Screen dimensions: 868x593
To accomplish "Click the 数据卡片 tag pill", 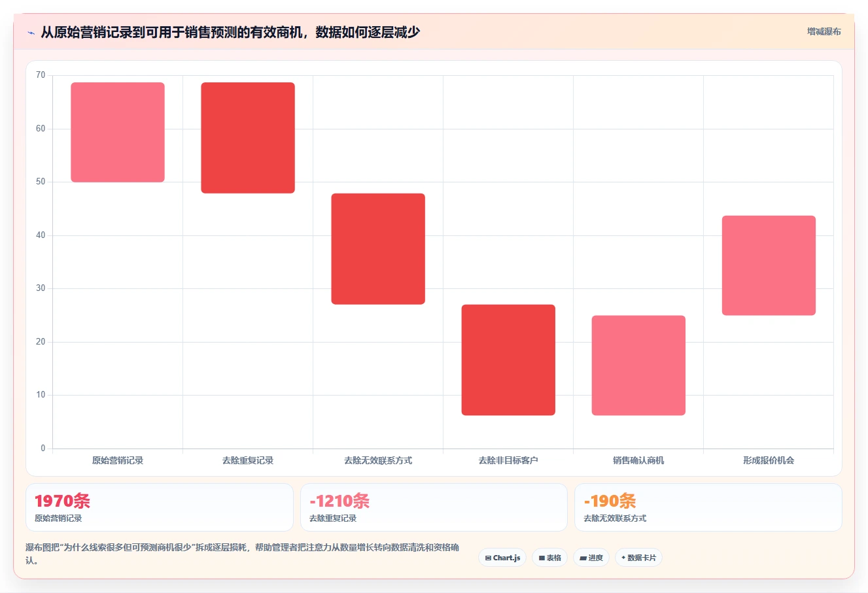I will pyautogui.click(x=638, y=558).
